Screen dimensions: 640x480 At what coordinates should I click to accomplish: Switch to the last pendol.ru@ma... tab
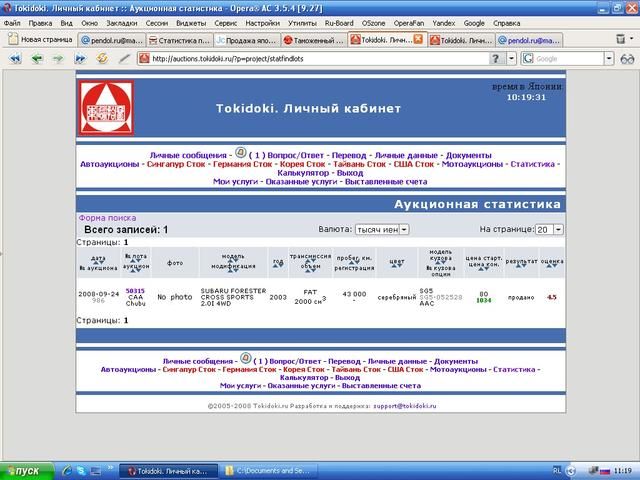pos(529,40)
